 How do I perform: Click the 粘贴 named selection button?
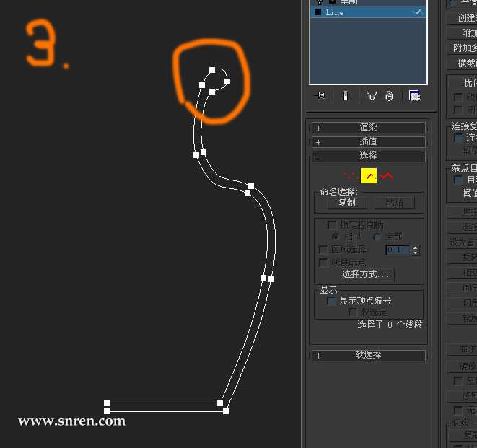pyautogui.click(x=394, y=203)
